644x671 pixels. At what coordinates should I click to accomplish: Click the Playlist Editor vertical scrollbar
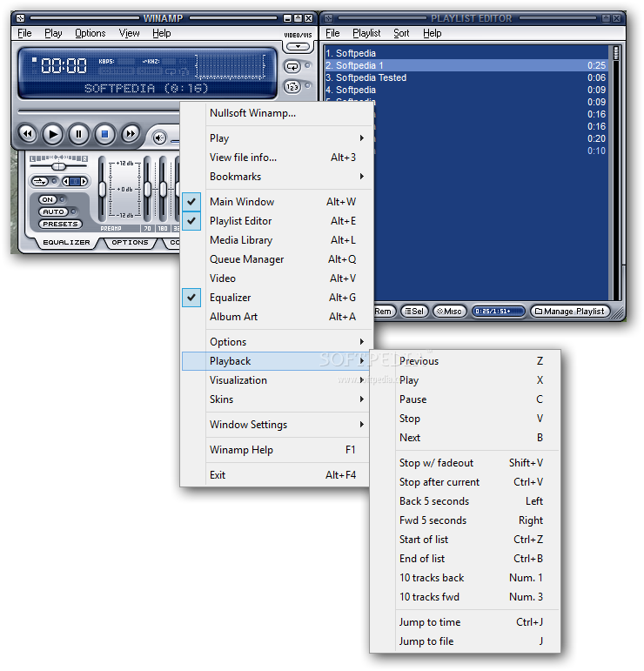coord(616,171)
